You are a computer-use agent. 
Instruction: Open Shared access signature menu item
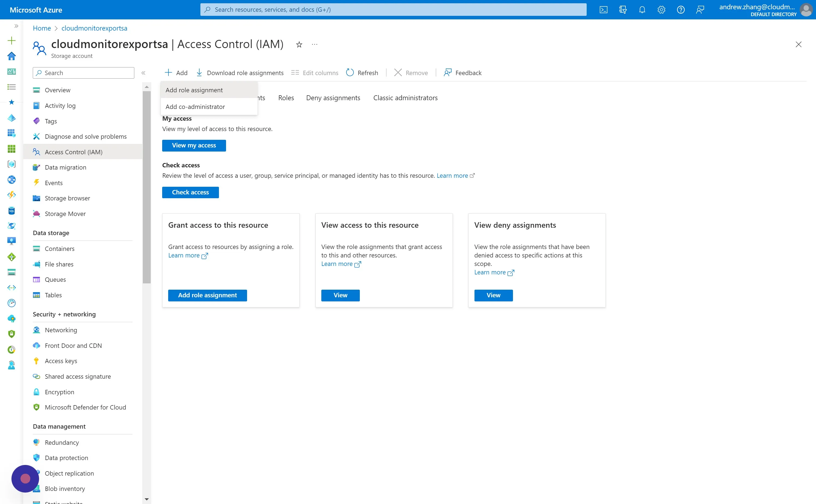tap(83, 377)
